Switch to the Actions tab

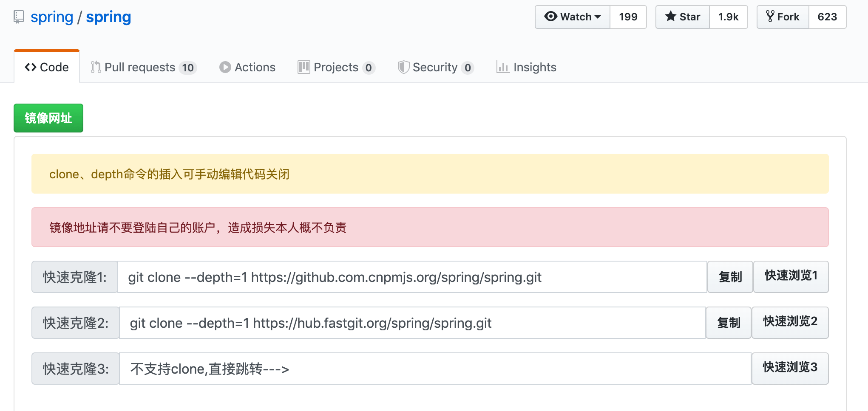(x=247, y=67)
